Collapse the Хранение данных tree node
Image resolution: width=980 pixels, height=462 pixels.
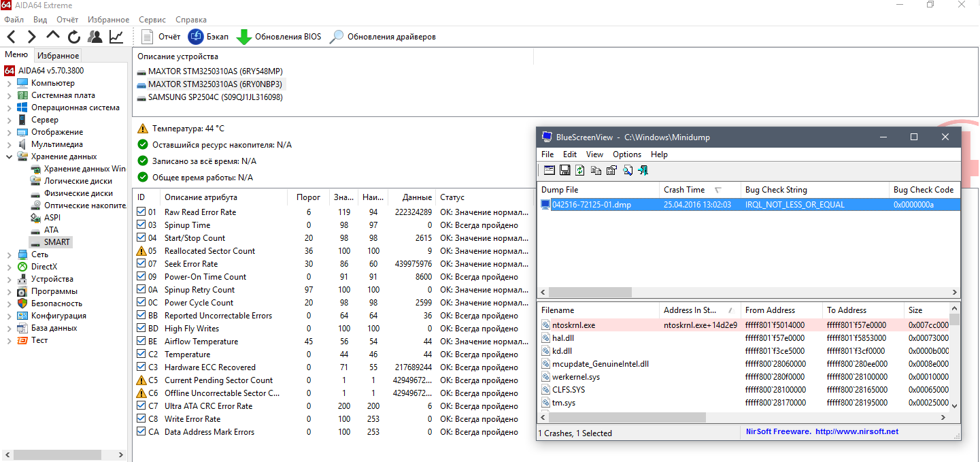click(x=10, y=157)
